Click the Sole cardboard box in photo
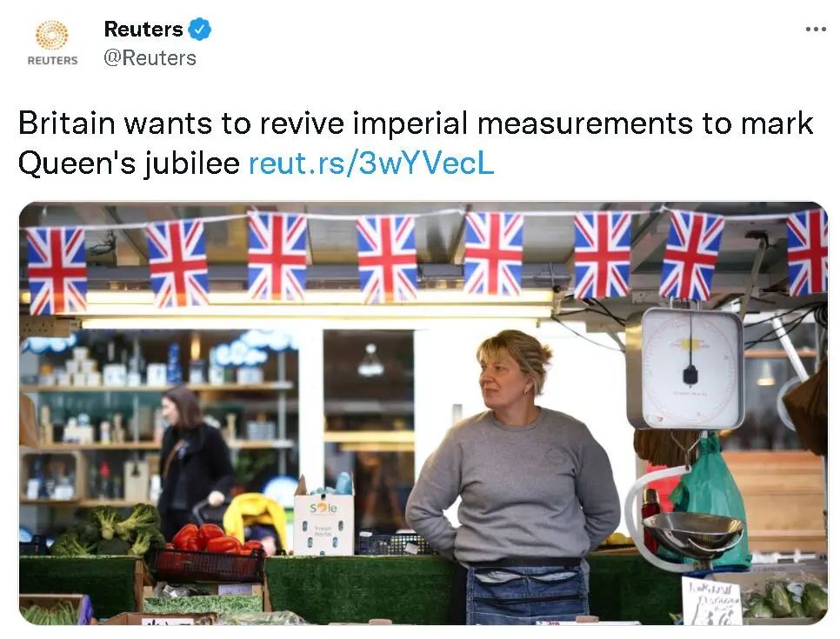The image size is (840, 639). [323, 523]
